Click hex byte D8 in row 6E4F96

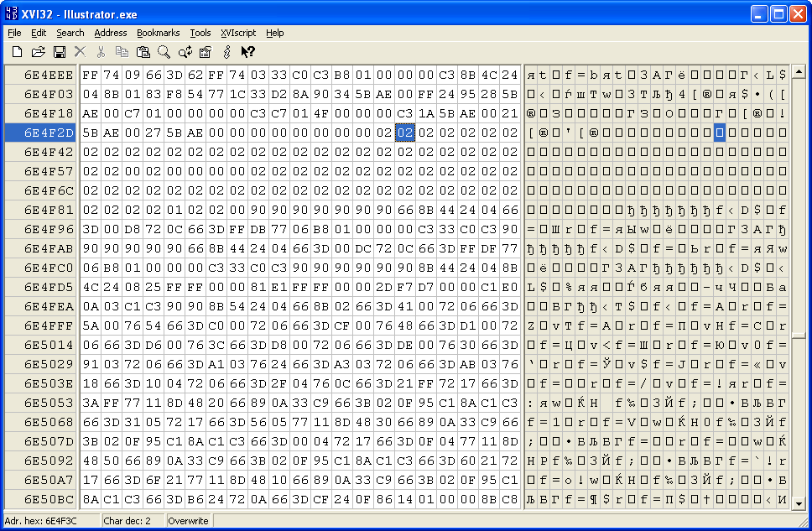tap(133, 229)
